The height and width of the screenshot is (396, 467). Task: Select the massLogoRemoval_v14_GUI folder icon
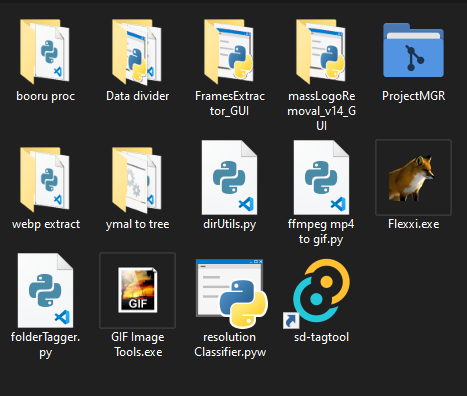(x=321, y=52)
